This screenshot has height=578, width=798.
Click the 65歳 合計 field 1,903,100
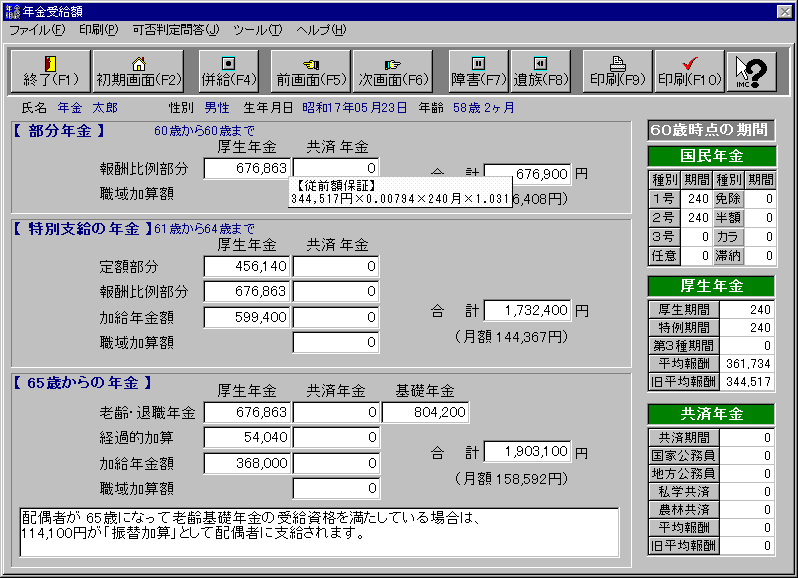click(x=527, y=451)
